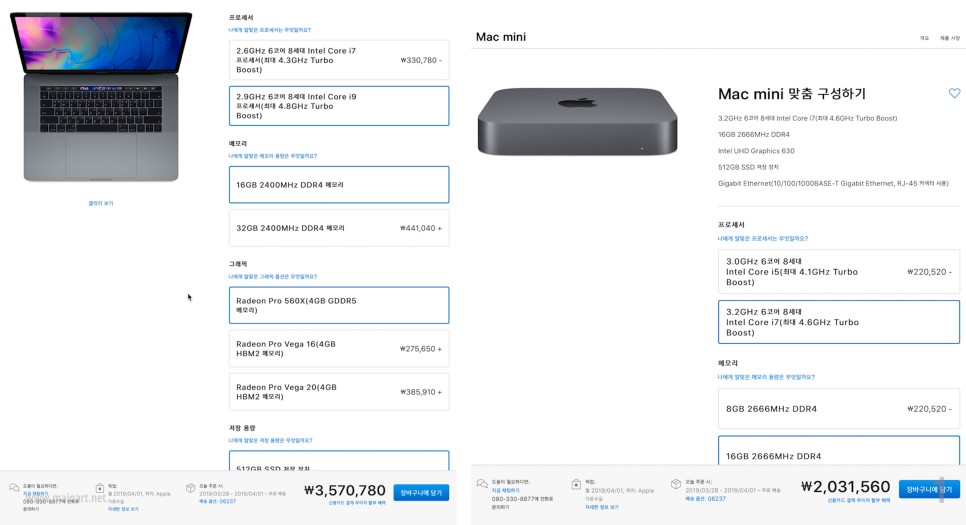Click Gigabit Ethernet spec line in Mac mini summary

[x=833, y=184]
